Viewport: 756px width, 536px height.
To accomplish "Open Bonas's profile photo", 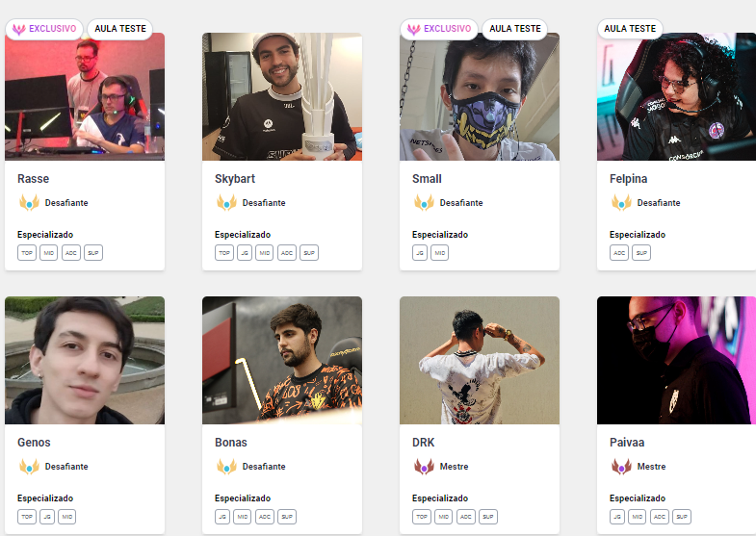I will (x=282, y=360).
